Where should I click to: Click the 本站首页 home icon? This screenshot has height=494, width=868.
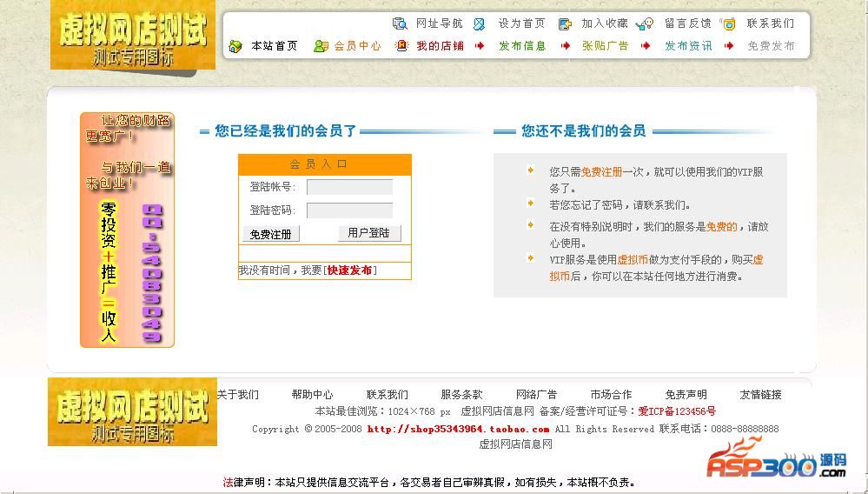pos(235,46)
